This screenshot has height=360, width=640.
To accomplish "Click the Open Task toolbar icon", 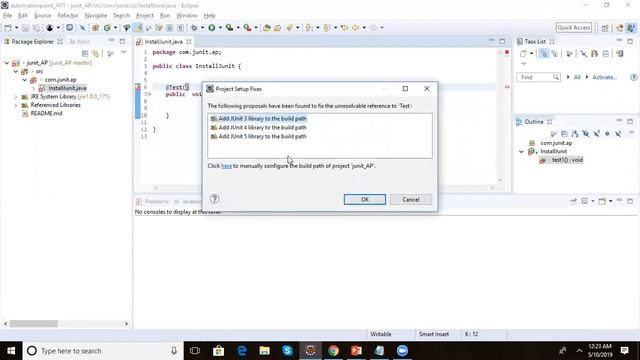I will [x=278, y=28].
